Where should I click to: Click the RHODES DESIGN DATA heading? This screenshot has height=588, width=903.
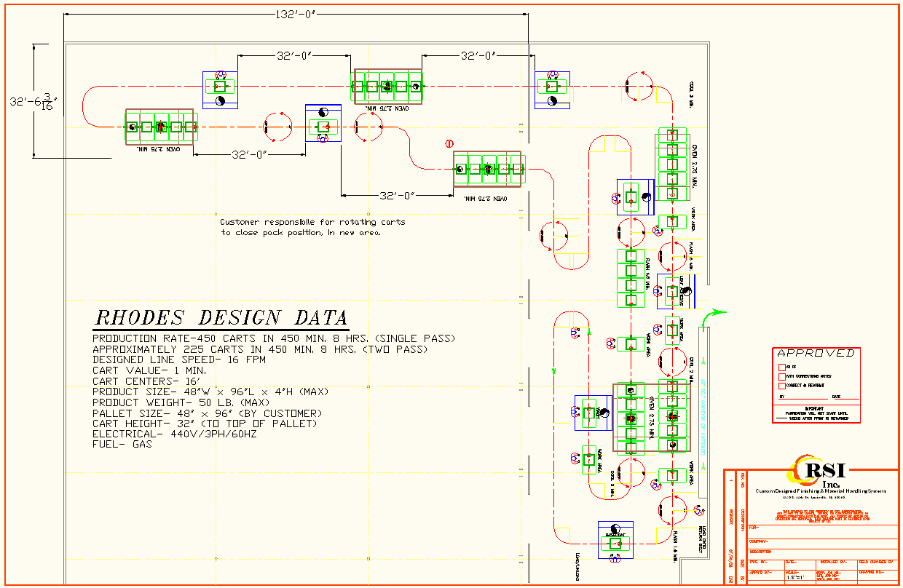point(221,318)
